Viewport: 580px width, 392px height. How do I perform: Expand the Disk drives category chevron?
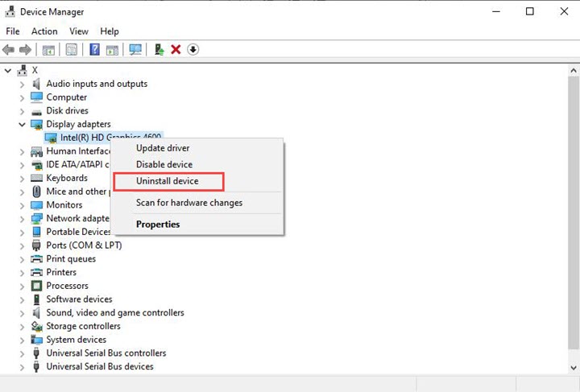coord(22,111)
